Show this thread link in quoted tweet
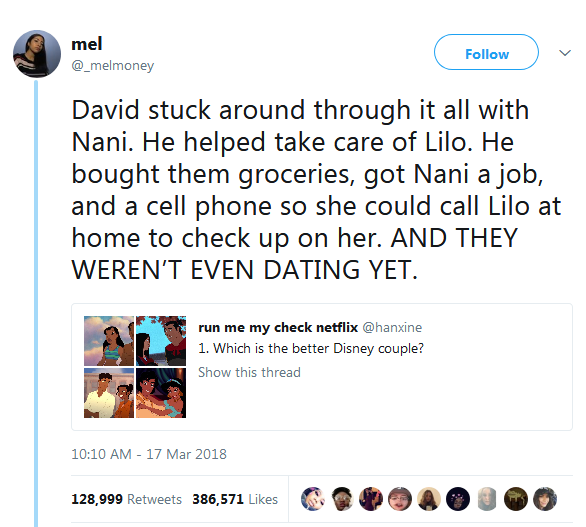Image resolution: width=586 pixels, height=527 pixels. [x=249, y=372]
